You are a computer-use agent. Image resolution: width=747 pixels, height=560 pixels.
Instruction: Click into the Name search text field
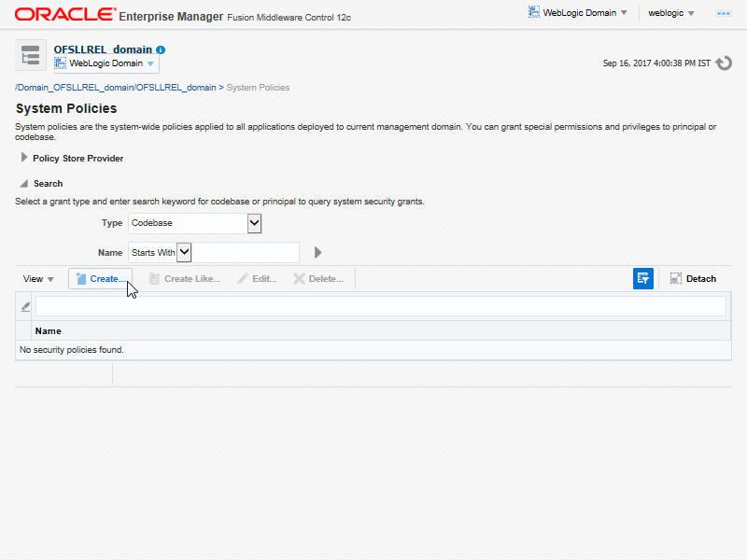point(246,252)
